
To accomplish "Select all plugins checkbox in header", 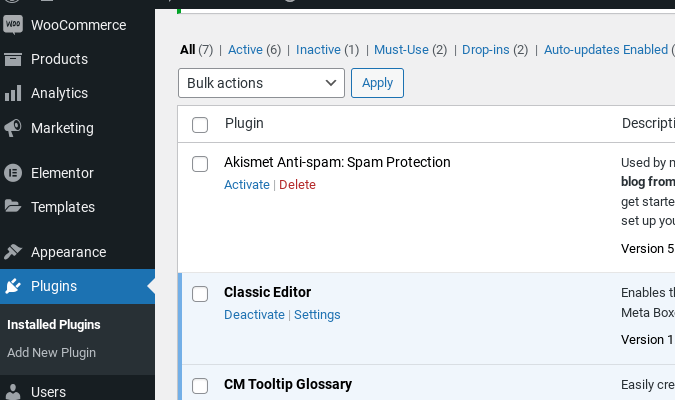I will click(200, 125).
